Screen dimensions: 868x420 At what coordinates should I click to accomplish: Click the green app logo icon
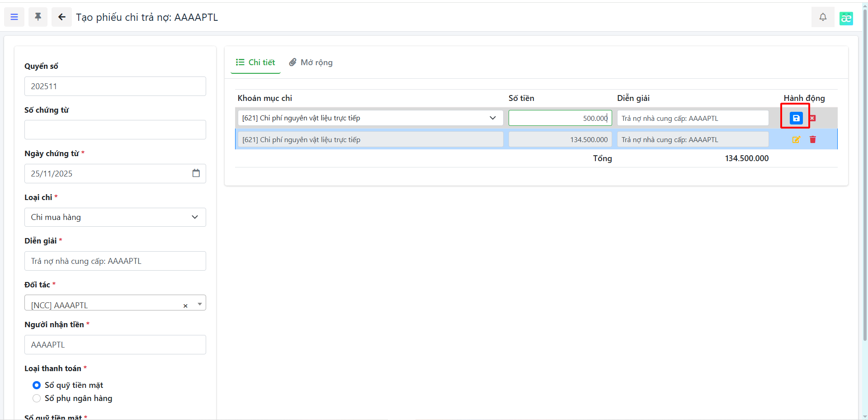(x=846, y=18)
